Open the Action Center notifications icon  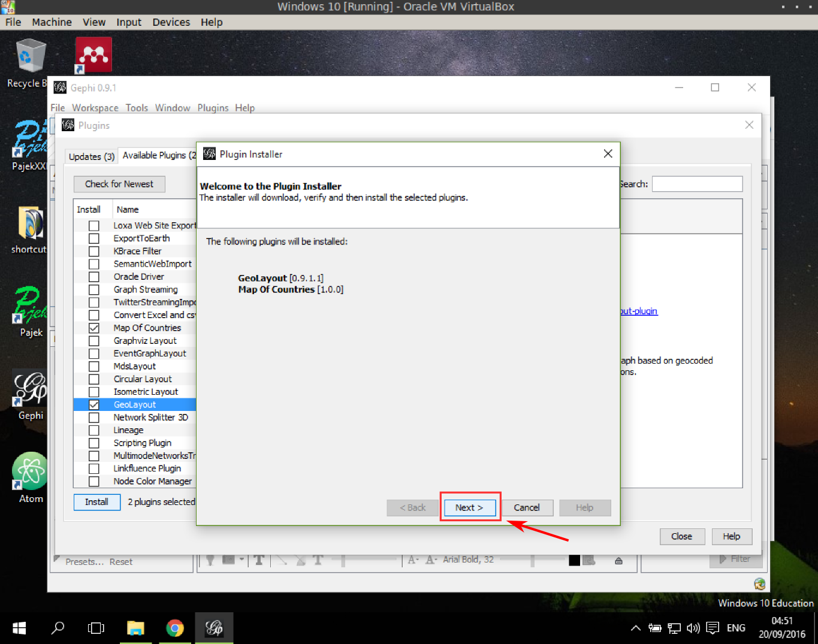click(713, 628)
